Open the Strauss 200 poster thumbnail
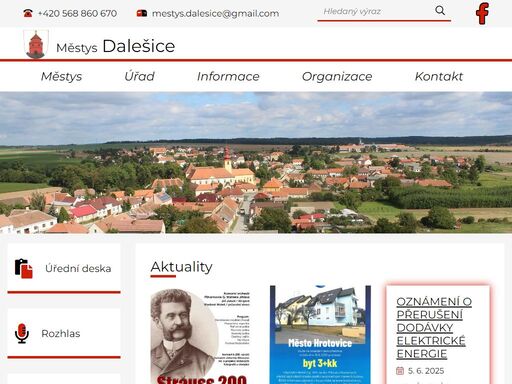 [x=200, y=336]
